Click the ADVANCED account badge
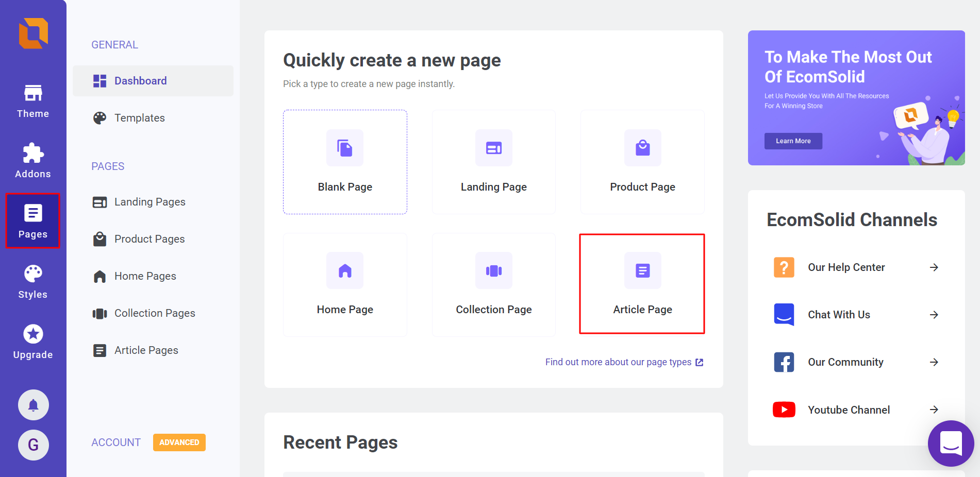 click(x=179, y=442)
